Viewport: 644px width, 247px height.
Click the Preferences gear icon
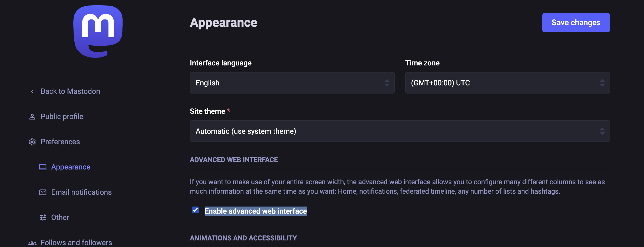pyautogui.click(x=32, y=142)
